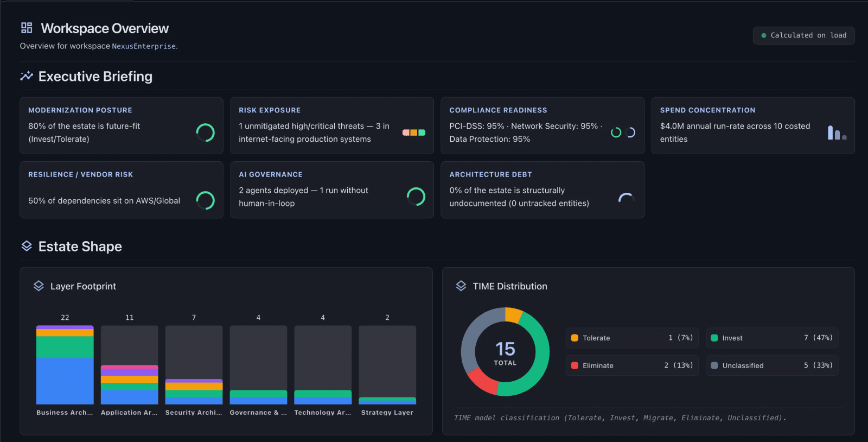Open the Risk Exposure card
This screenshot has height=442, width=868.
[332, 125]
